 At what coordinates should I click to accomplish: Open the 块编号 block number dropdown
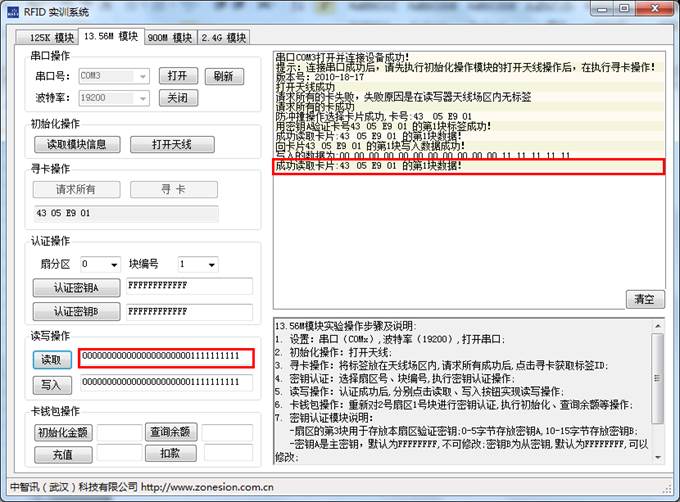pyautogui.click(x=211, y=265)
